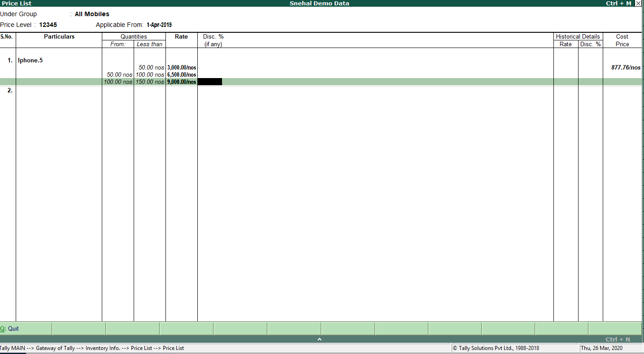Click the Cost Price column header
The height and width of the screenshot is (354, 644).
pyautogui.click(x=622, y=40)
